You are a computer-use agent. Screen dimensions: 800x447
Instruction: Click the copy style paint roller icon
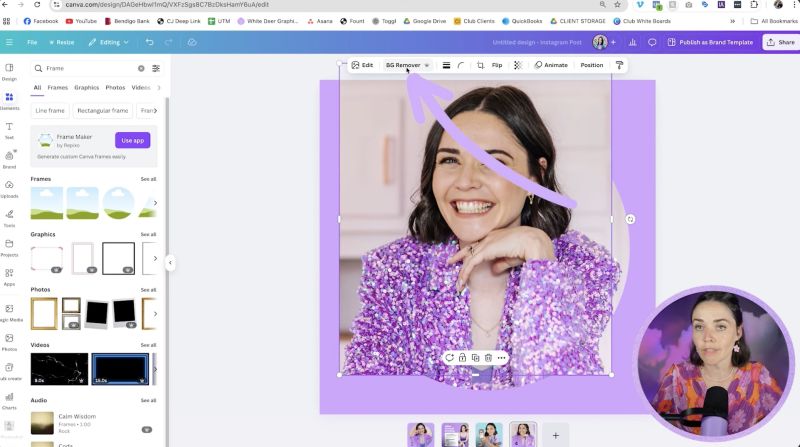pos(619,65)
